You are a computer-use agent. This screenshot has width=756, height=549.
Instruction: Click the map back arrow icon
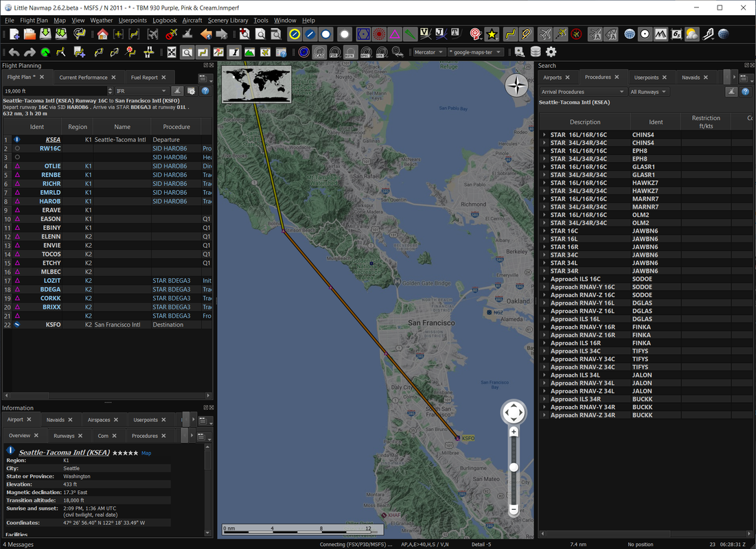point(207,34)
